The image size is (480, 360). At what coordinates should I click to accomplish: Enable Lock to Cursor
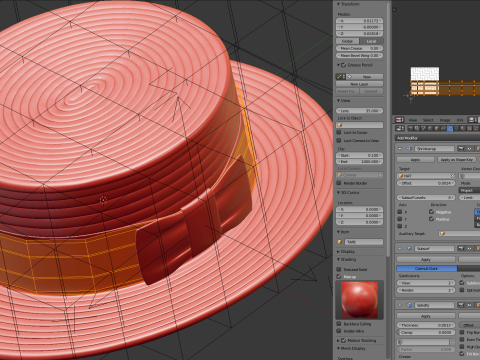coord(339,132)
